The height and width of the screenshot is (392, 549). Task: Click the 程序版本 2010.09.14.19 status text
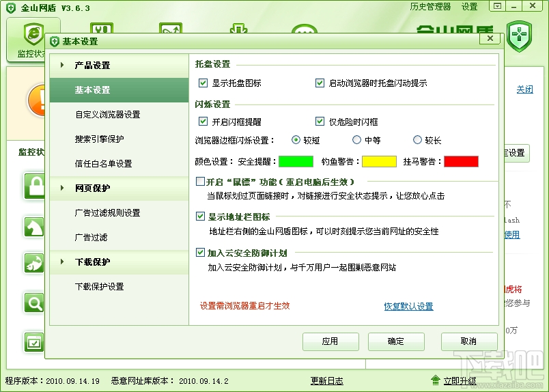coord(52,381)
